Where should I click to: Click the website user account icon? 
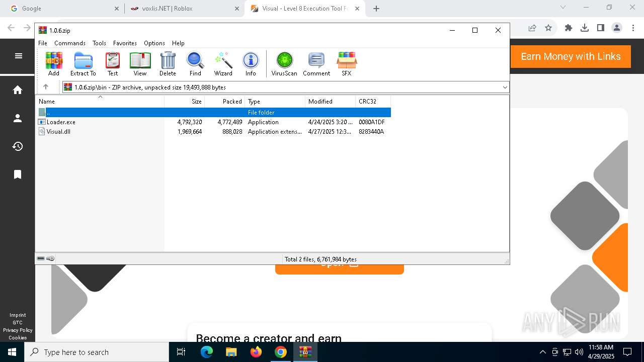tap(18, 118)
